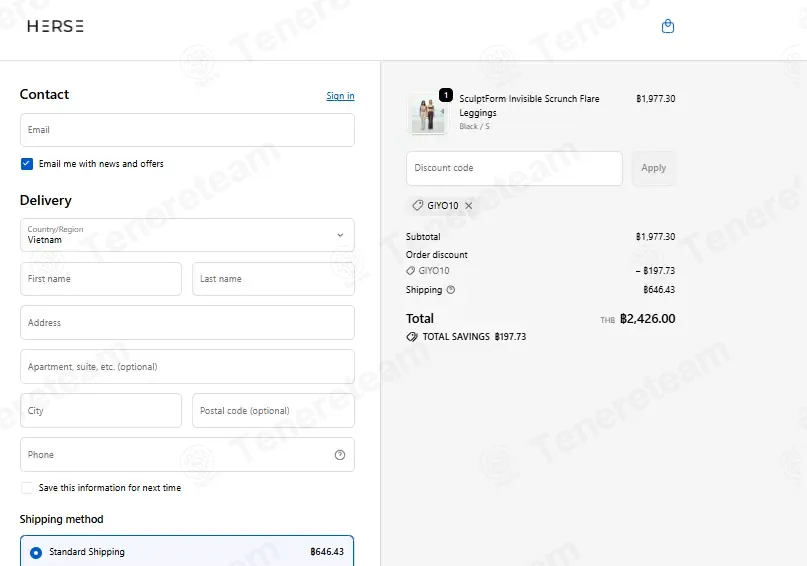This screenshot has width=807, height=566.
Task: Focus the Email input field
Action: 187,130
